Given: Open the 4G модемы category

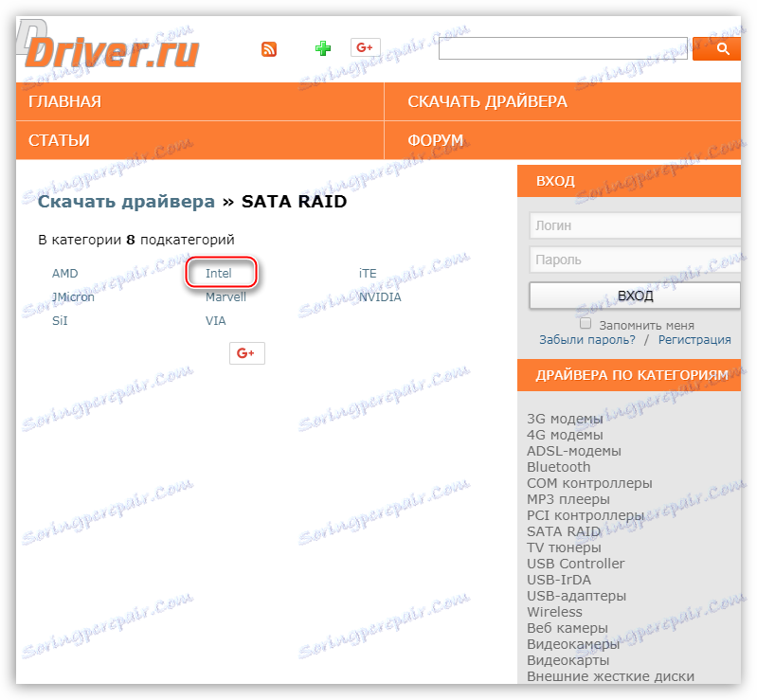Looking at the screenshot, I should tap(565, 435).
